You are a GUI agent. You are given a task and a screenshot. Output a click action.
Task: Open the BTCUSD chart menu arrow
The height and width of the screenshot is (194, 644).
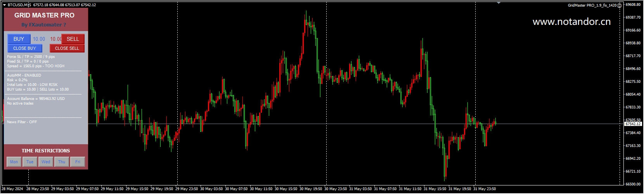[5, 5]
